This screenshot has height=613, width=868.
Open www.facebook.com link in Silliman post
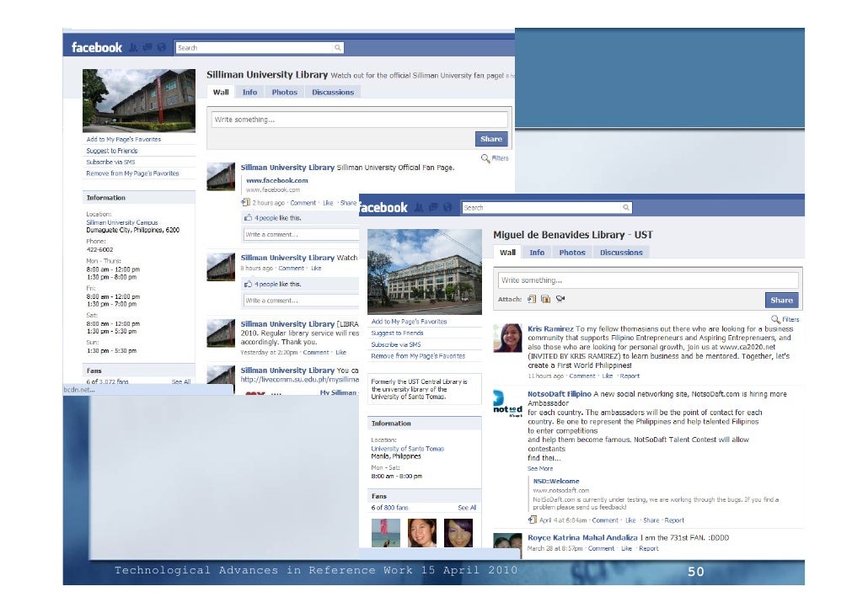[x=276, y=180]
